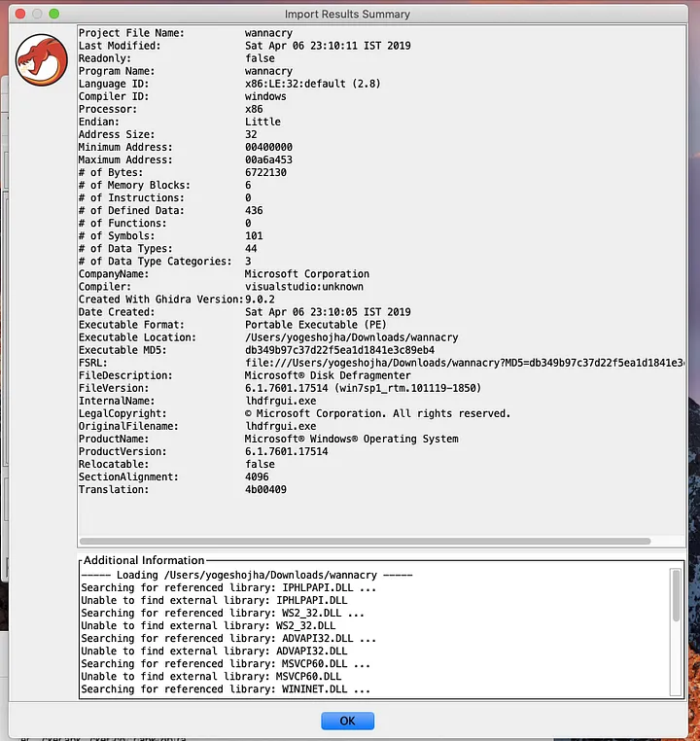Viewport: 700px width, 741px height.
Task: Click the Additional Information vertical scrollbar
Action: 676,595
